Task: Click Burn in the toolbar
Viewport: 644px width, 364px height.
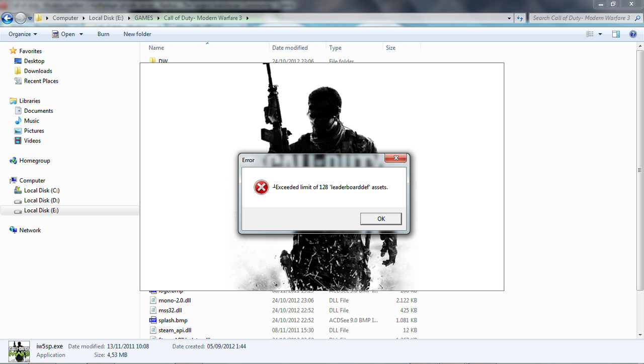Action: pos(103,34)
